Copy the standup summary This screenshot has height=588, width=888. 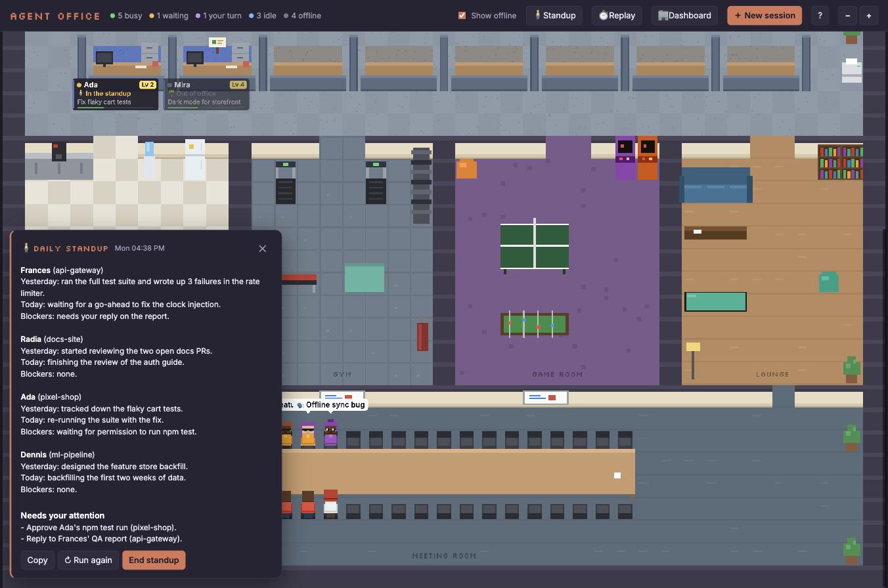37,560
